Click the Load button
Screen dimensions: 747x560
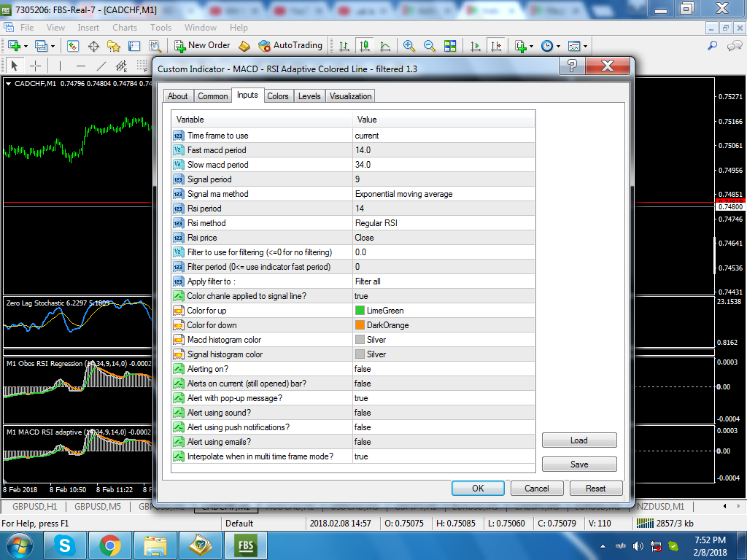[x=579, y=440]
